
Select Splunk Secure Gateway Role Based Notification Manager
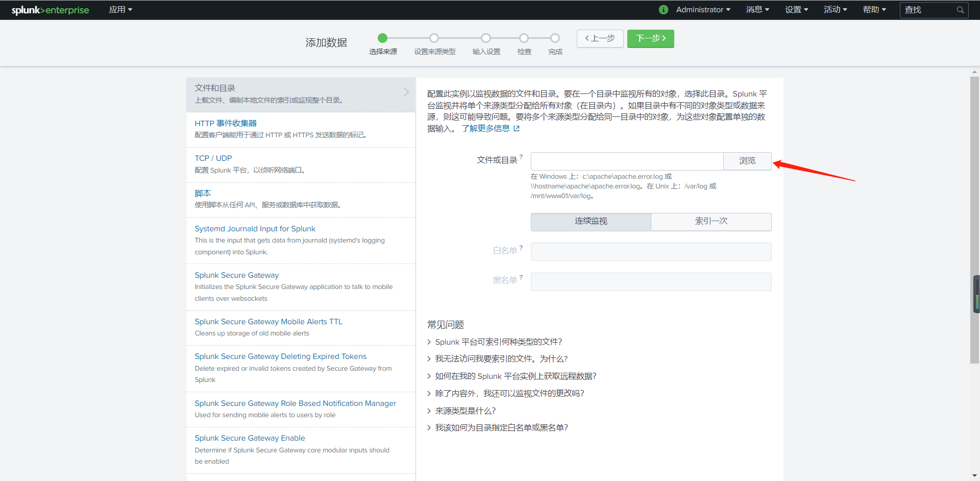(x=301, y=410)
